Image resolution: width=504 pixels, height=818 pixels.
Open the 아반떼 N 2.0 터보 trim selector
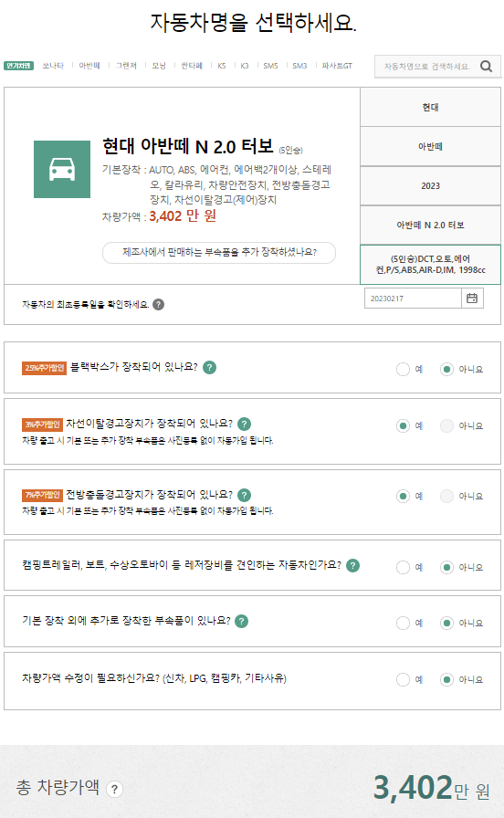(x=430, y=225)
